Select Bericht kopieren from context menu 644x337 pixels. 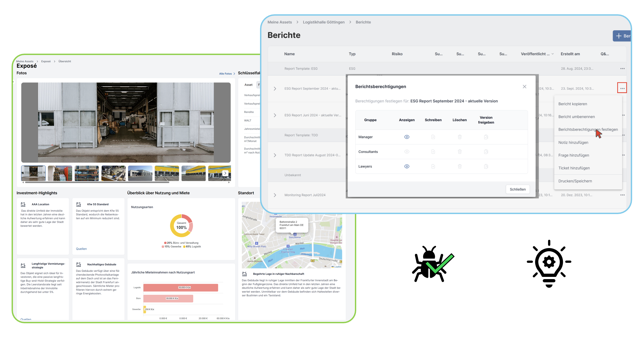coord(573,104)
